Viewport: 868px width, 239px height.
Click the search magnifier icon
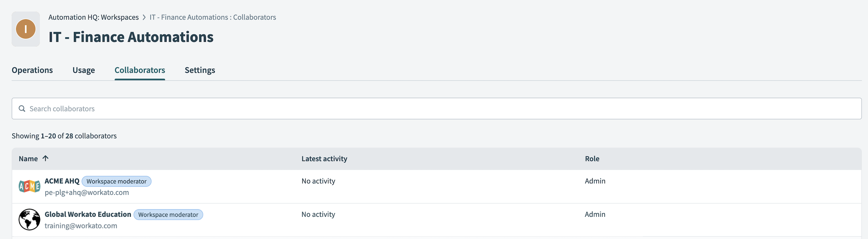tap(22, 109)
